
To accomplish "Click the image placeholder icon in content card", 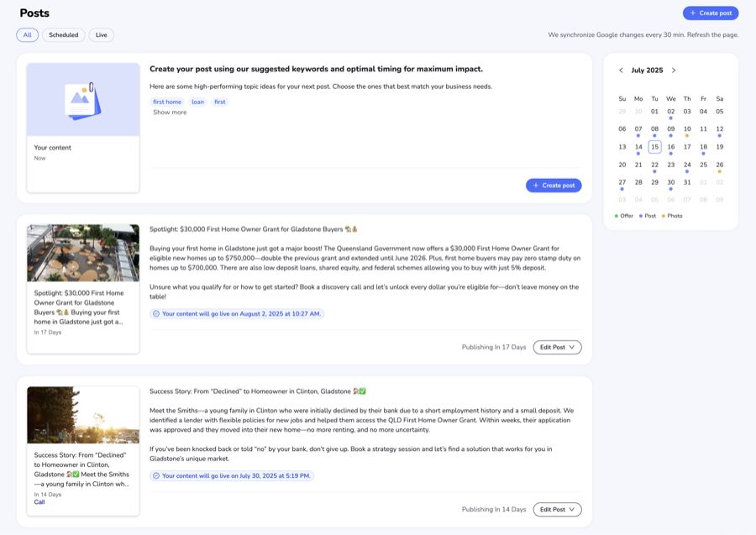I will [83, 100].
